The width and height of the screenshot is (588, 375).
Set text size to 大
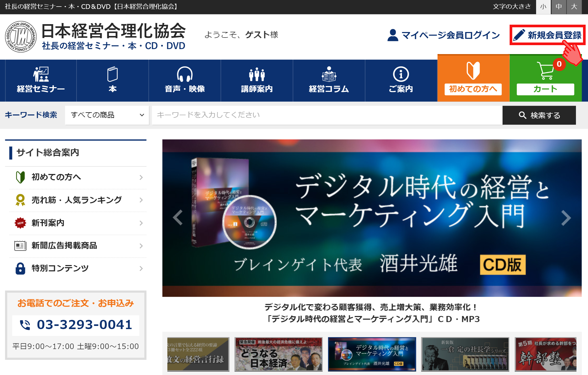pyautogui.click(x=574, y=7)
